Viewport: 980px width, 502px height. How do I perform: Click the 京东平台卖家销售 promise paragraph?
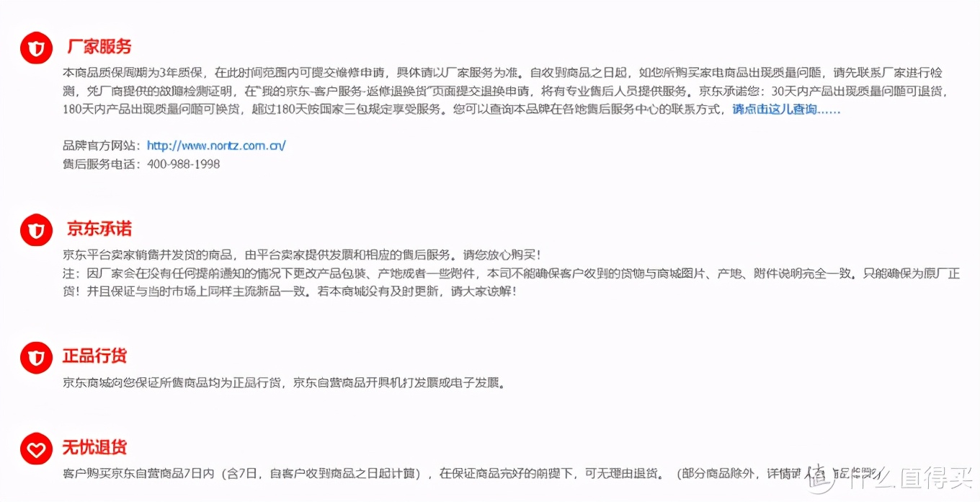coord(302,255)
